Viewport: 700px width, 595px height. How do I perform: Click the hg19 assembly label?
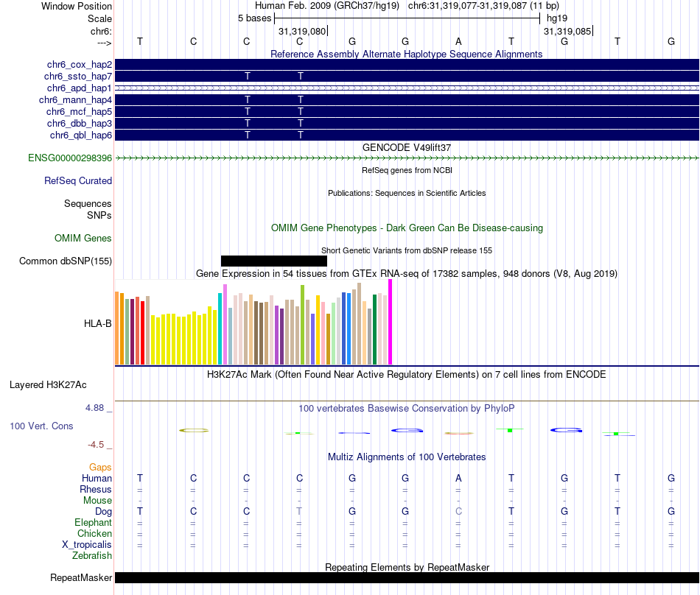[x=557, y=18]
